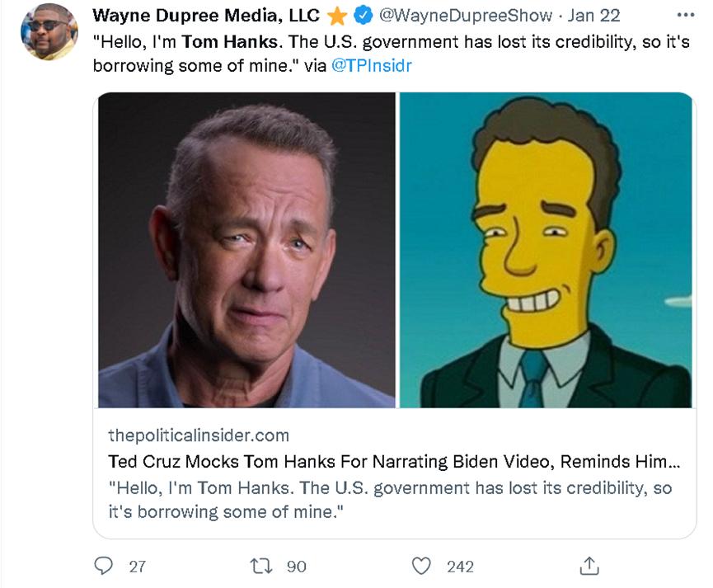The height and width of the screenshot is (588, 713).
Task: Like the tweet with the heart icon
Action: coord(421,566)
